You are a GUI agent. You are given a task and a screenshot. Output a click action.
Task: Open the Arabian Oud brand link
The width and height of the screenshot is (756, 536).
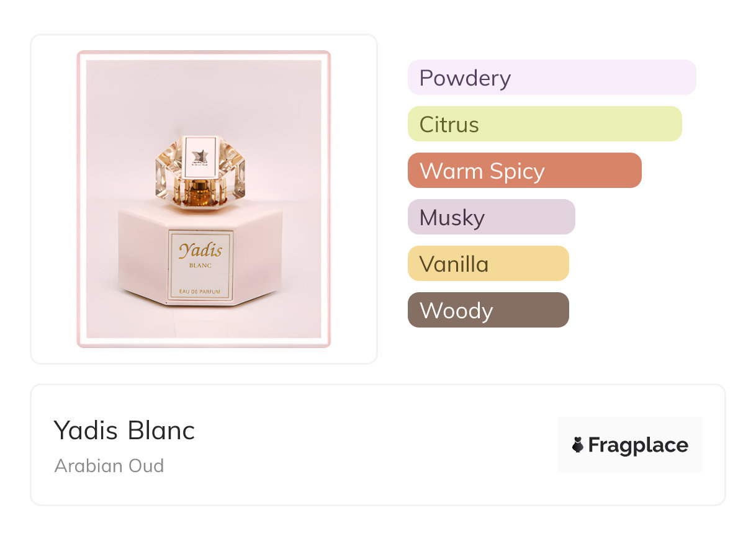[109, 466]
